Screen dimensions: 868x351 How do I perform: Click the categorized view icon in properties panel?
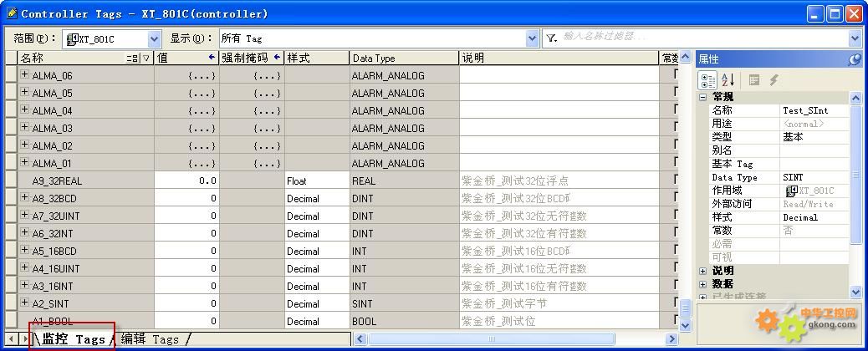[707, 80]
